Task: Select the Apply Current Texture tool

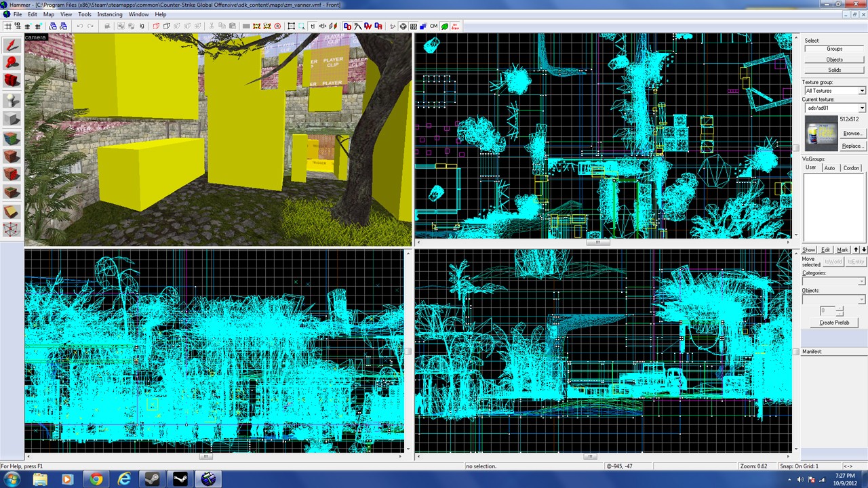Action: pyautogui.click(x=12, y=157)
